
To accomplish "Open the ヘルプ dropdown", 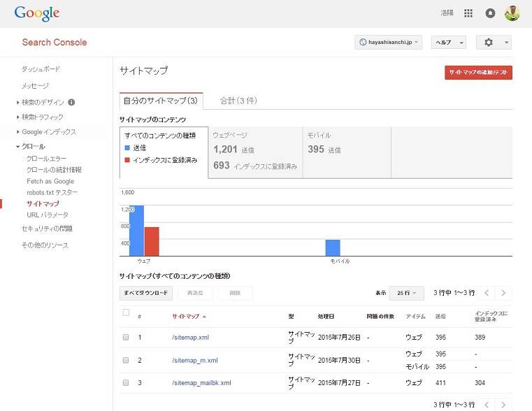I will (x=449, y=43).
